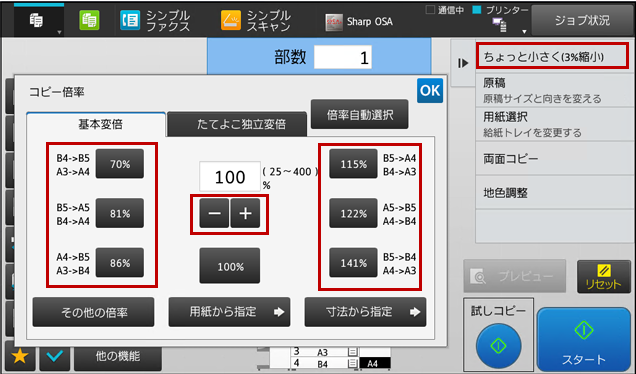Open 両面コピー duplex copy
This screenshot has height=374, width=636.
pos(555,159)
